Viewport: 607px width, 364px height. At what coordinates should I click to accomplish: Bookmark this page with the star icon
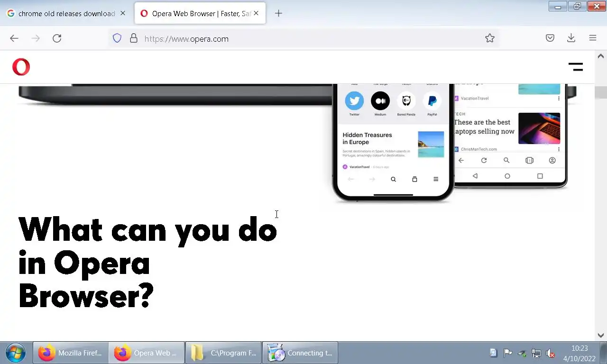490,38
